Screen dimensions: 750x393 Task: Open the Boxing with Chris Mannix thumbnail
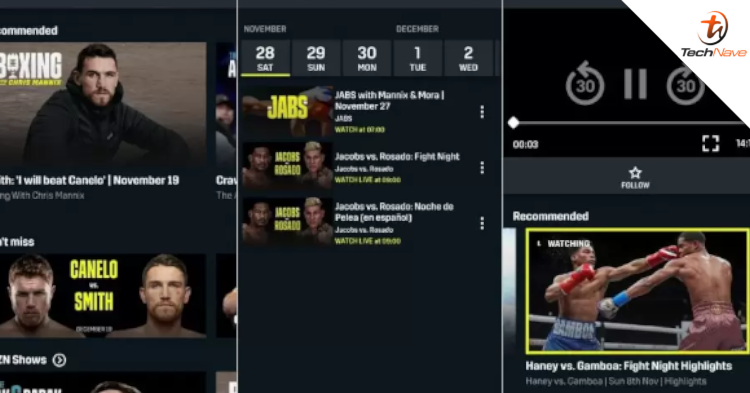[x=103, y=104]
